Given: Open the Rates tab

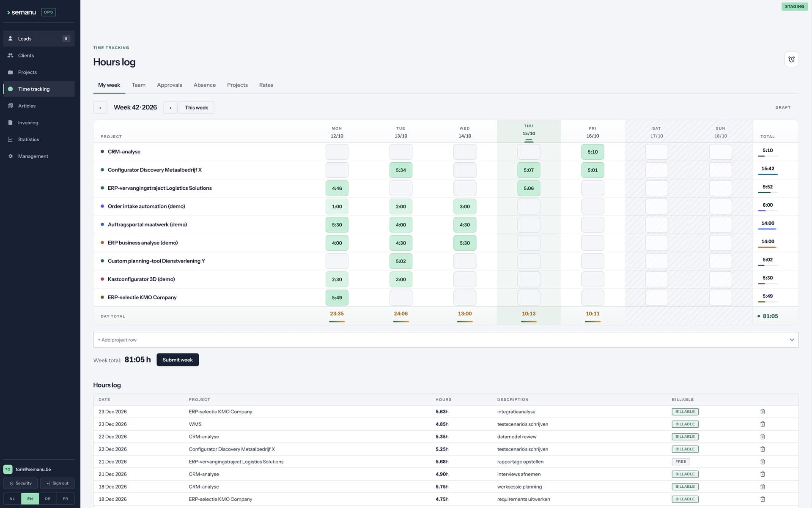Looking at the screenshot, I should coord(266,85).
